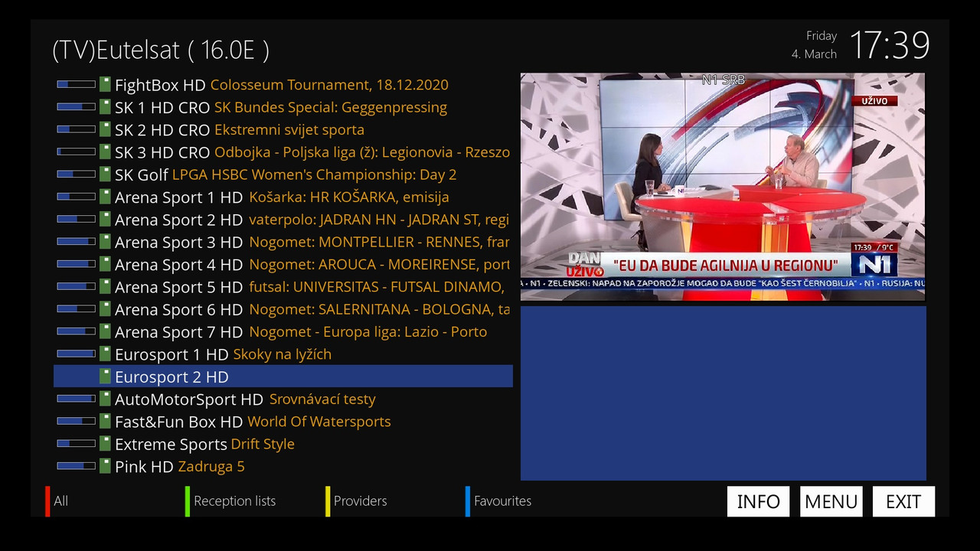Screen dimensions: 980x551
Task: Click the green icon beside SK 3 HD CRO
Action: click(106, 152)
